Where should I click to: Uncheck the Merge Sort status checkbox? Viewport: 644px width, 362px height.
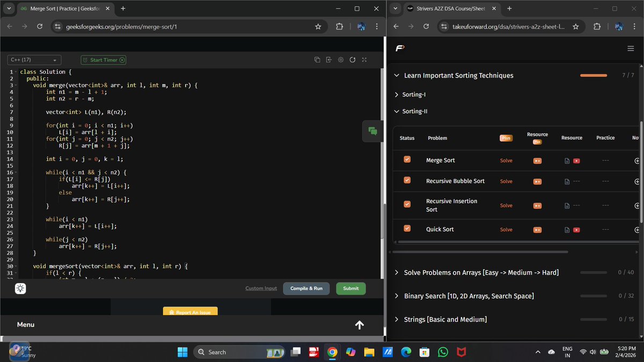407,160
